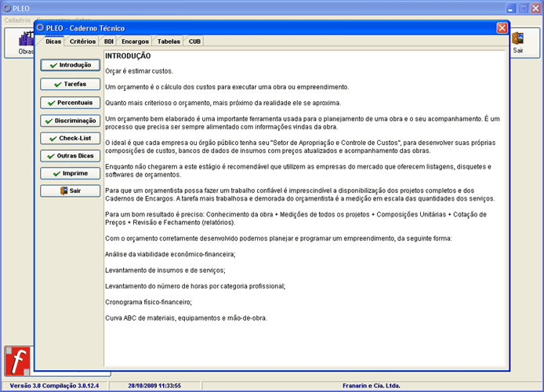Click the door icon on the Sair button
The height and width of the screenshot is (392, 544).
(x=63, y=191)
